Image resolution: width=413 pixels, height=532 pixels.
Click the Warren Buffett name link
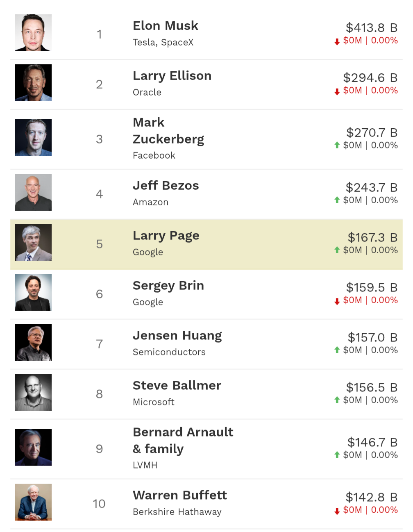pyautogui.click(x=180, y=496)
